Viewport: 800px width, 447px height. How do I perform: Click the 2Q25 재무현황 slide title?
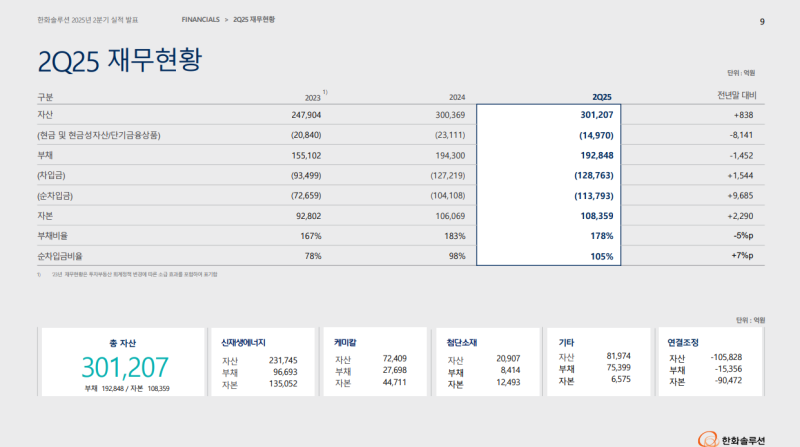119,61
